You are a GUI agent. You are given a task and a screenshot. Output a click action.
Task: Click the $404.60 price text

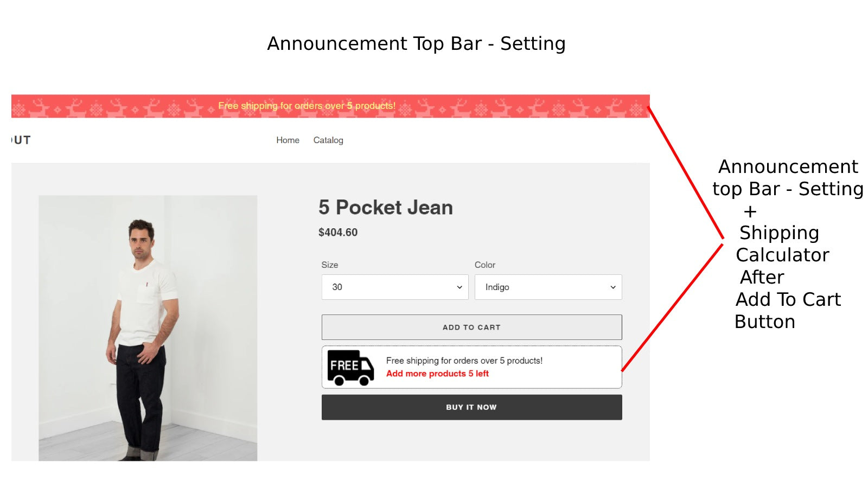(x=338, y=232)
